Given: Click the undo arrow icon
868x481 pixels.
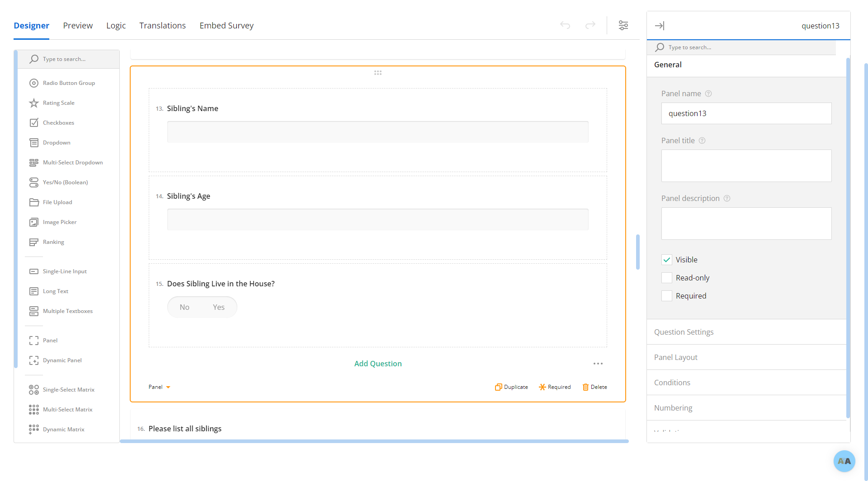Looking at the screenshot, I should pos(565,25).
